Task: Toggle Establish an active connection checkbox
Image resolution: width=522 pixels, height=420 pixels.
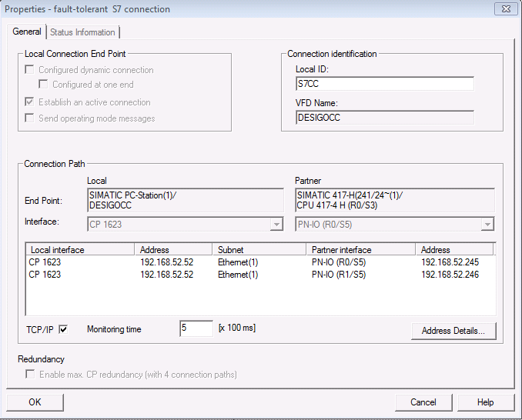Action: click(x=30, y=102)
